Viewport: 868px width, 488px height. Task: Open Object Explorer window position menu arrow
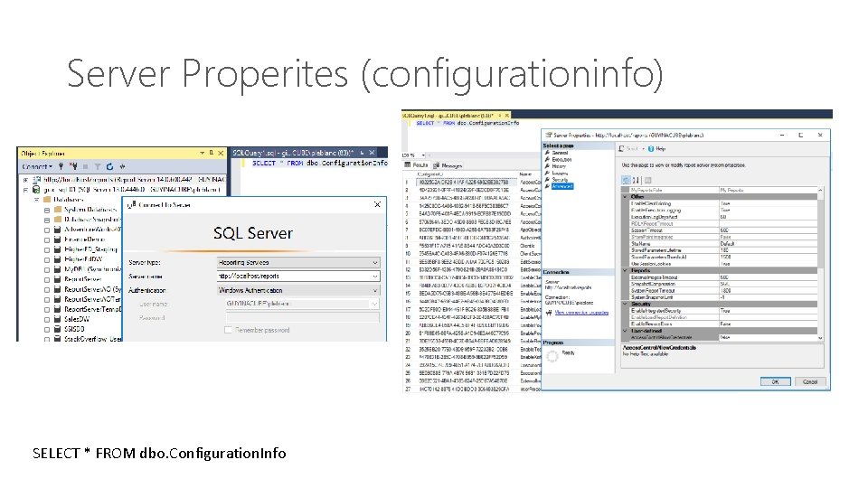point(202,153)
